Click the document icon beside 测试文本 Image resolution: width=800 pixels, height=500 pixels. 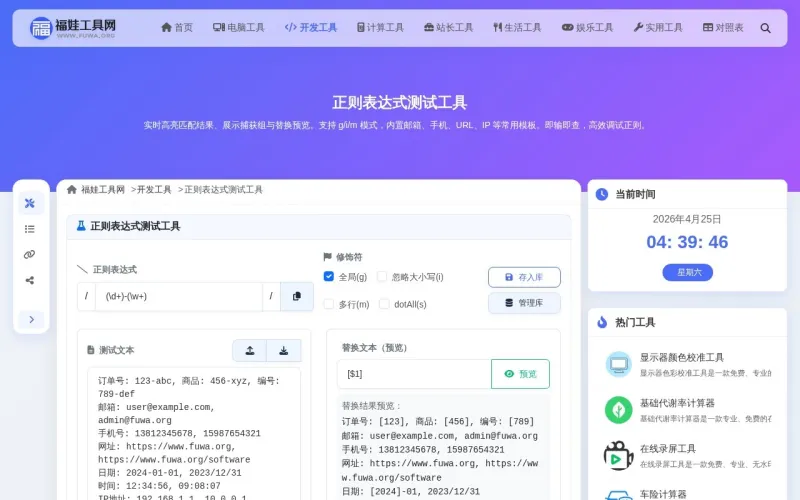(x=91, y=350)
